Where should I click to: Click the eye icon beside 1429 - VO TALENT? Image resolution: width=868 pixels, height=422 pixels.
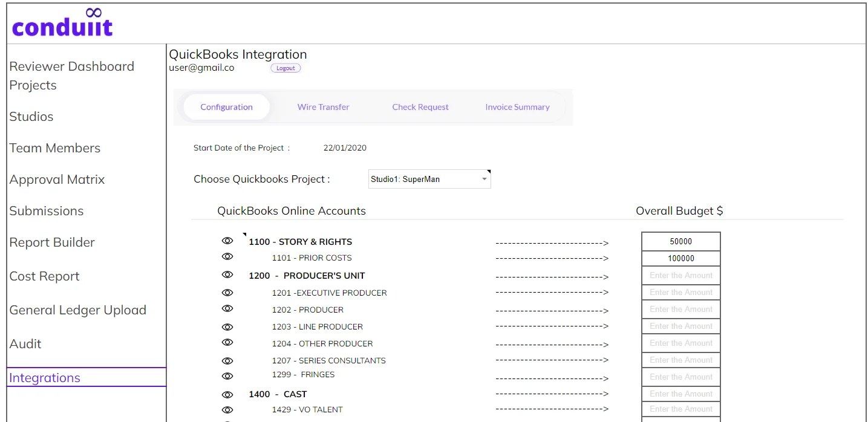tap(227, 410)
